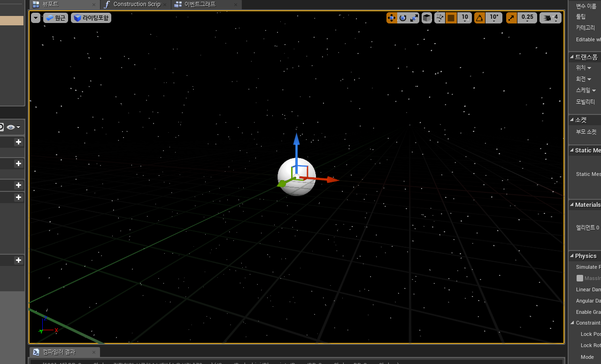Collapse the Static Mesh section
This screenshot has height=364, width=601.
tap(572, 151)
